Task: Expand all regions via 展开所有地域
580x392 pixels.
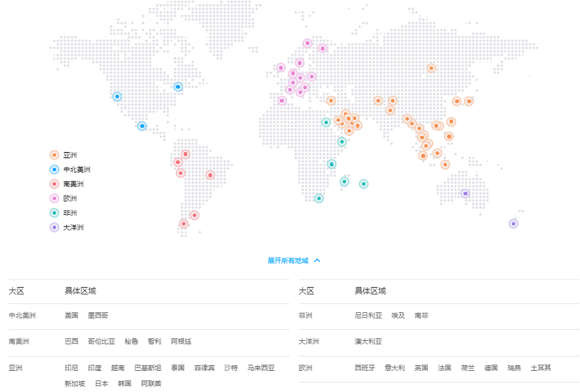Action: pyautogui.click(x=293, y=261)
